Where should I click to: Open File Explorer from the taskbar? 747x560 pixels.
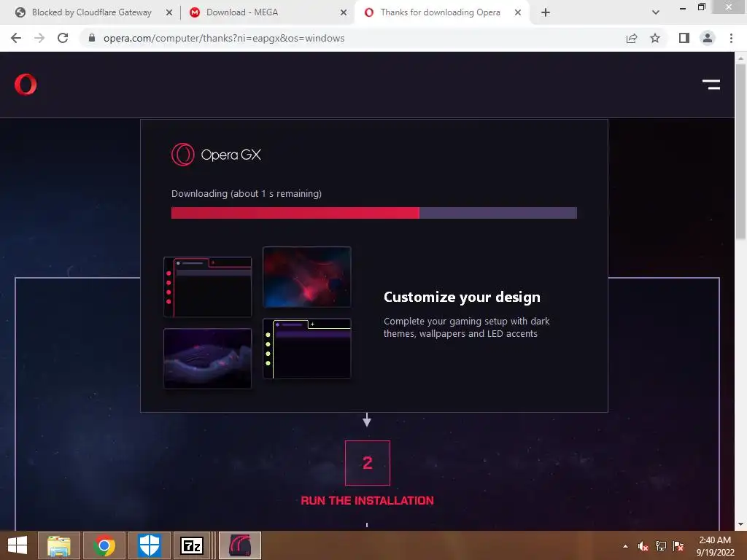59,545
